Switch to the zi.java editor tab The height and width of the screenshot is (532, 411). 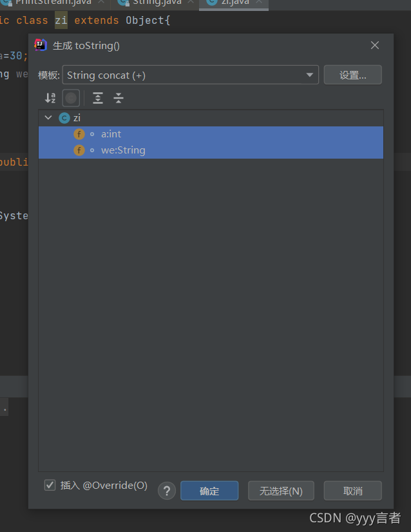tap(234, 3)
